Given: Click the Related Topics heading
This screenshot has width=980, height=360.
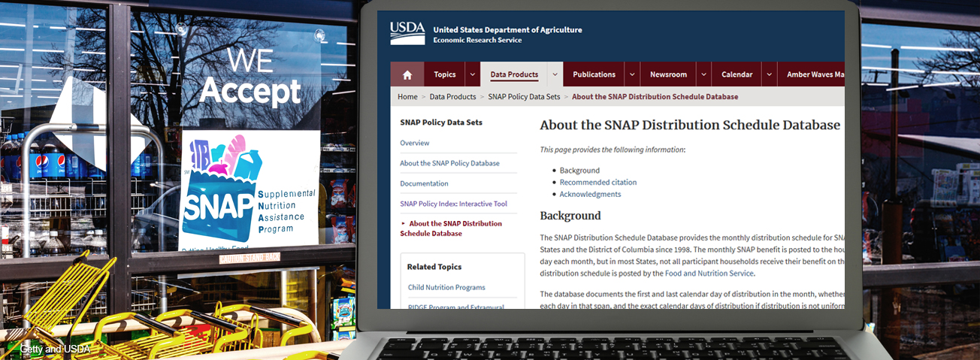Looking at the screenshot, I should 434,267.
